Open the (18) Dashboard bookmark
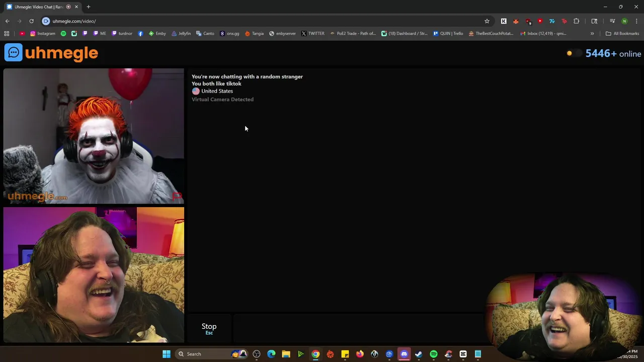This screenshot has width=644, height=362. tap(405, 34)
